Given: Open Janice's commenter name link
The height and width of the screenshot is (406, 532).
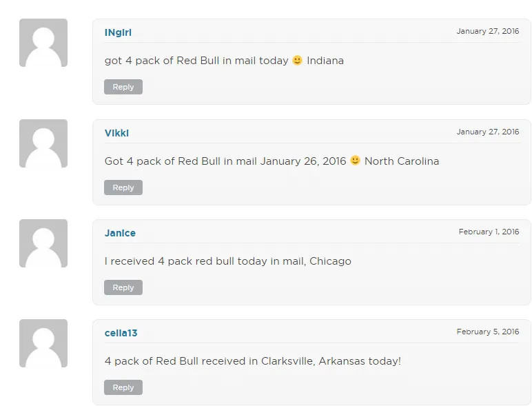Looking at the screenshot, I should (120, 233).
